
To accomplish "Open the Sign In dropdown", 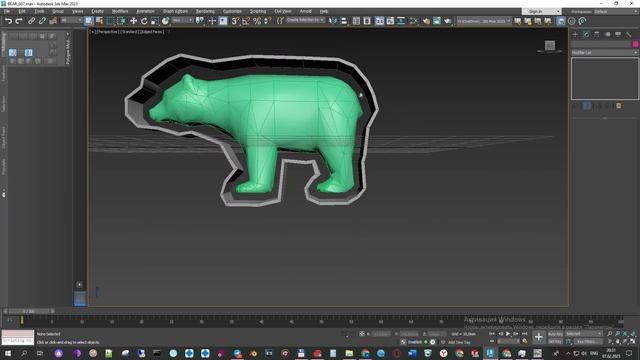I will coord(541,11).
